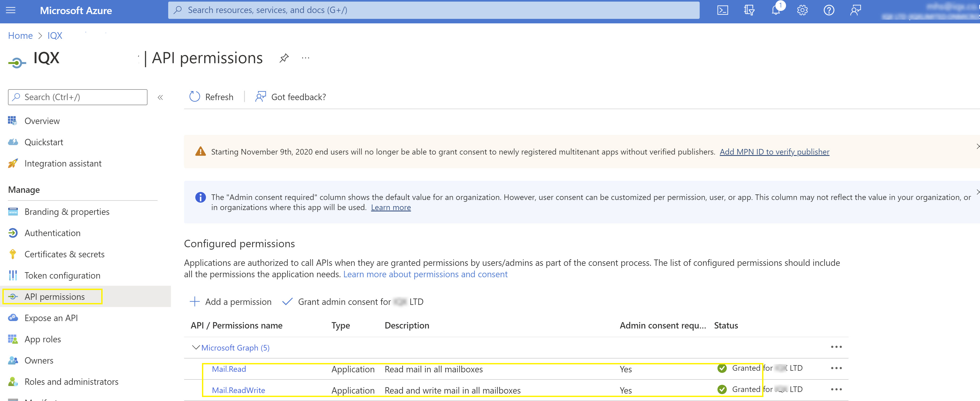Open more options for Mail.ReadWrite row
Screen dimensions: 980x401
(x=836, y=390)
